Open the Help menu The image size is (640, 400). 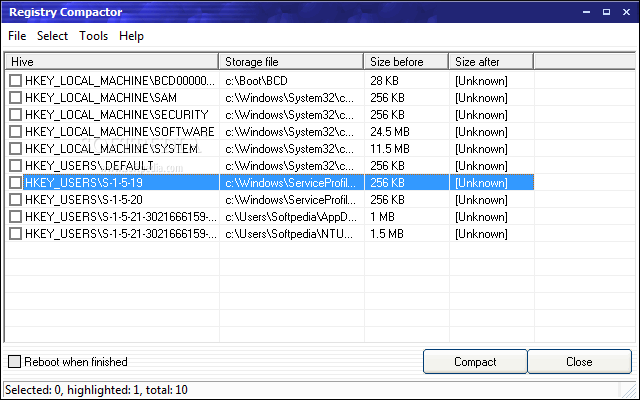pyautogui.click(x=131, y=36)
